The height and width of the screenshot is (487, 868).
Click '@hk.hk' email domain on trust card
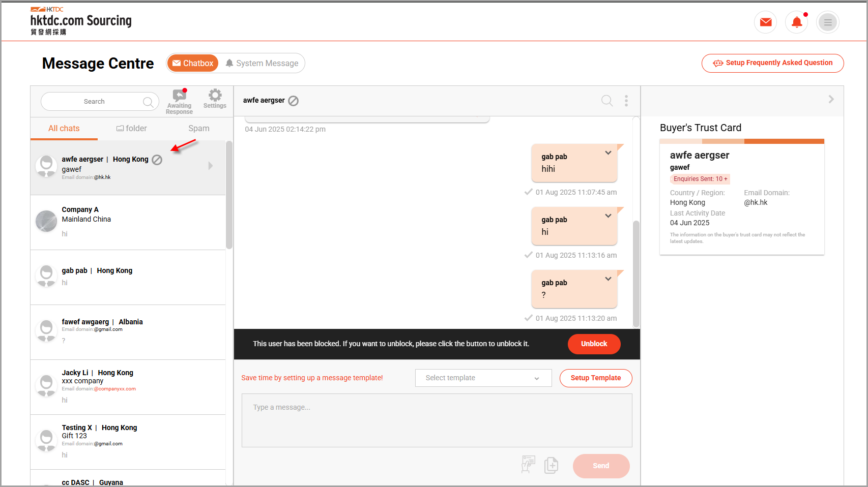[756, 202]
